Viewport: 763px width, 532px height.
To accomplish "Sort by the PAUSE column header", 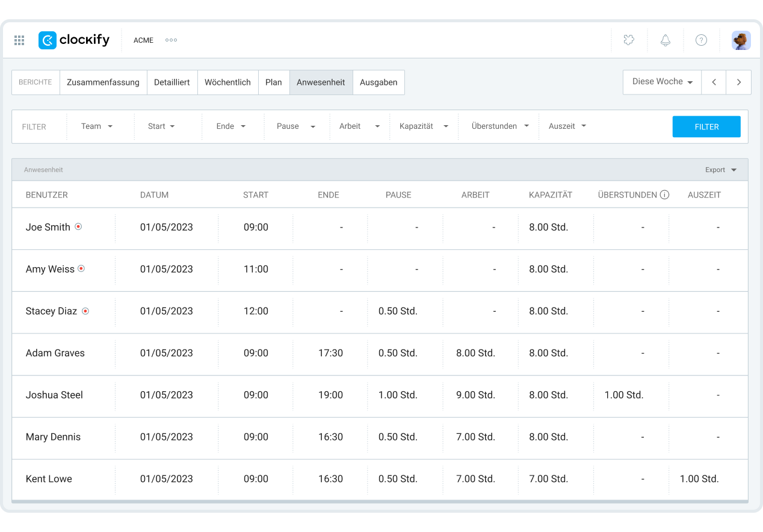I will point(398,195).
